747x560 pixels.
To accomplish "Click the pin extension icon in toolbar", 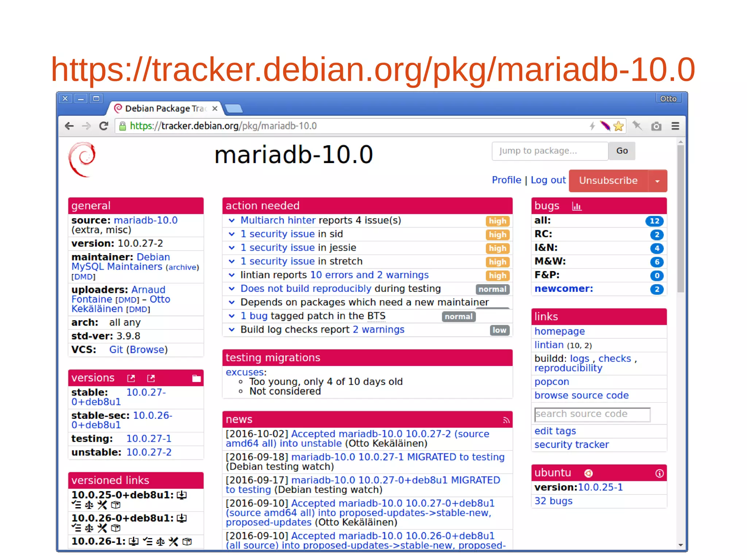I will (637, 126).
